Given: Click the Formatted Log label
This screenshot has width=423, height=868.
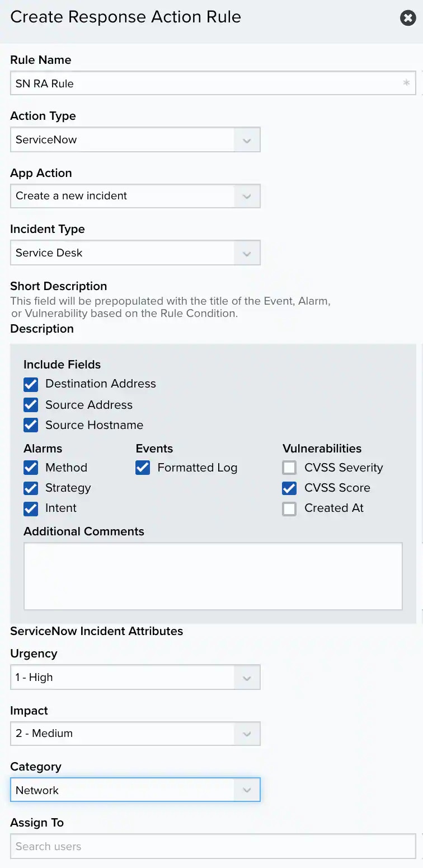Looking at the screenshot, I should (198, 468).
